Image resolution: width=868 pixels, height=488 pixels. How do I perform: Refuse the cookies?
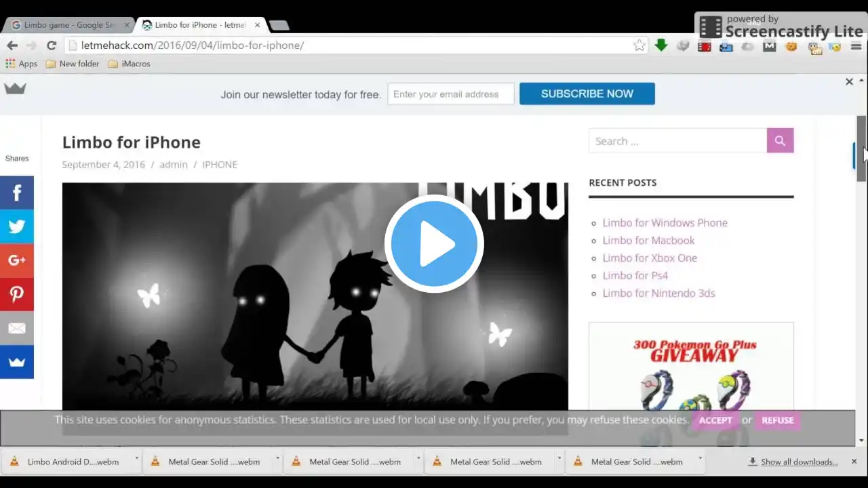[x=777, y=420]
